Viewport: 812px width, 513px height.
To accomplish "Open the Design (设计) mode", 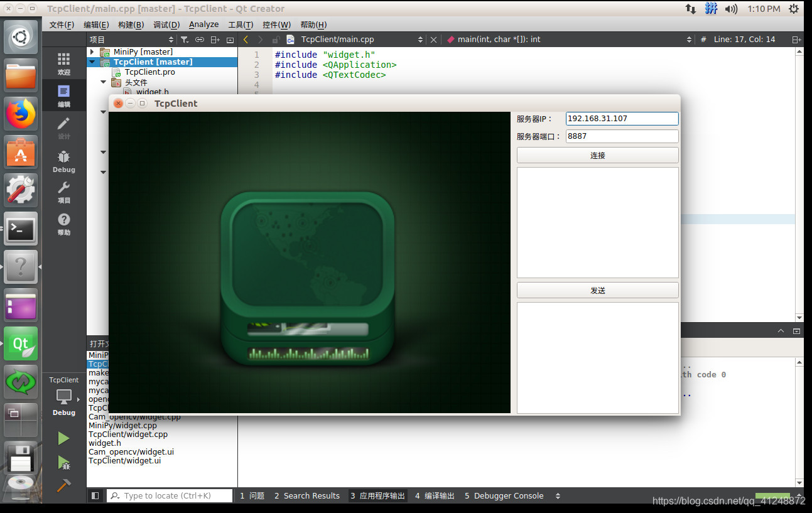I will tap(63, 127).
